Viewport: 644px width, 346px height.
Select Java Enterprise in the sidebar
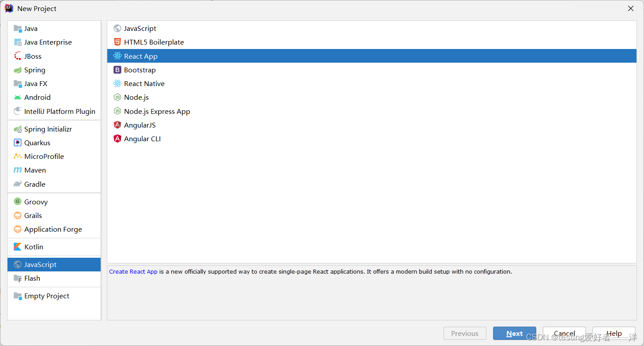coord(54,42)
